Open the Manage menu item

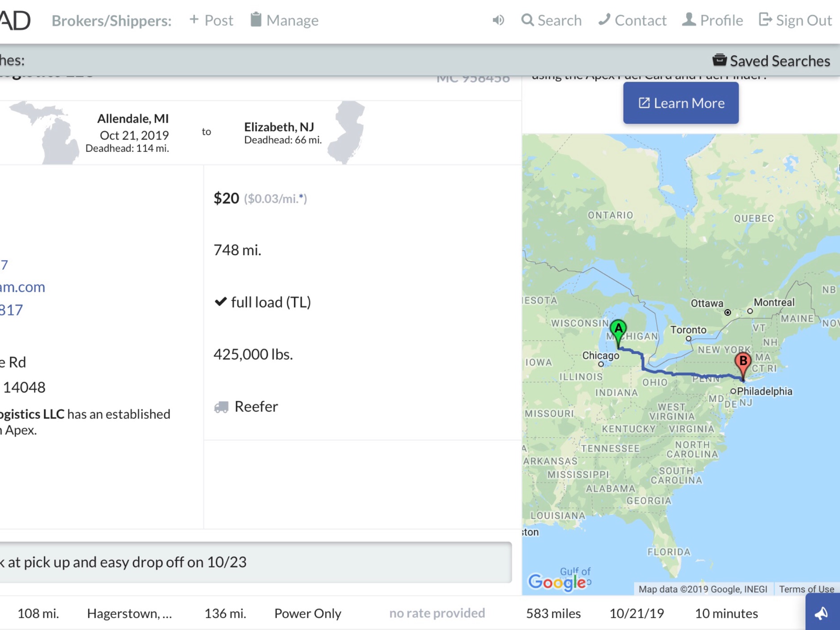pos(284,20)
